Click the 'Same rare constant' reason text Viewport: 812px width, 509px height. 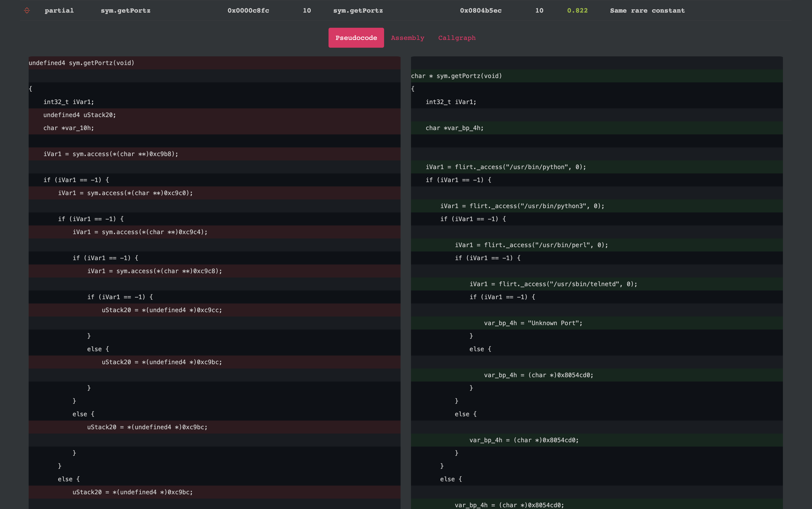647,10
